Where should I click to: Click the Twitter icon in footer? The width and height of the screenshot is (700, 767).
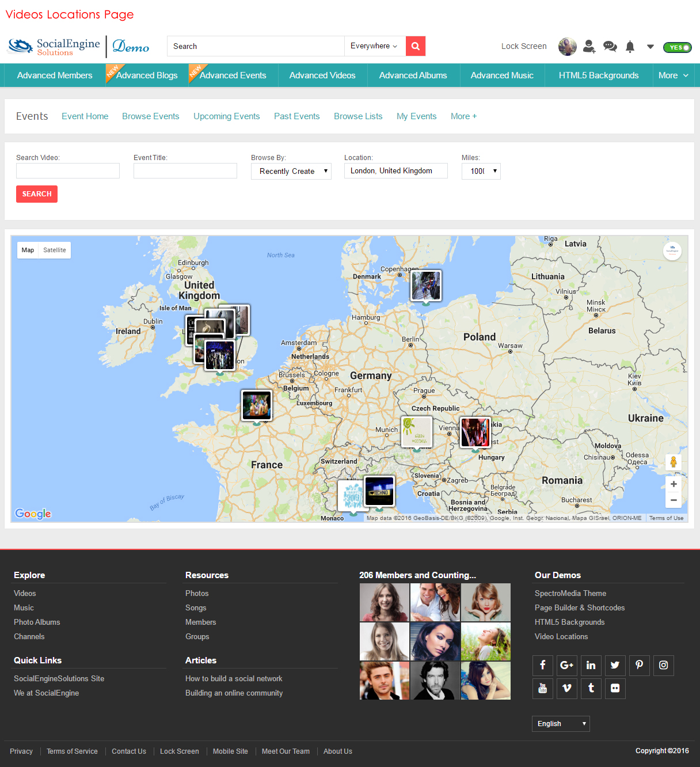(x=615, y=665)
